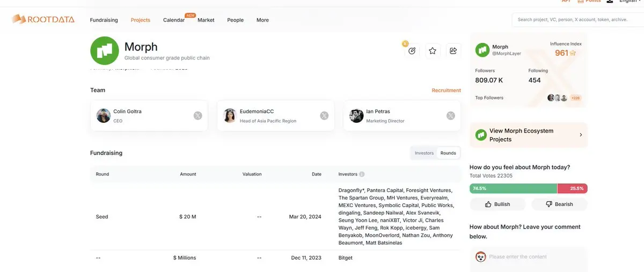Click Ian Petras's avatar photo
The height and width of the screenshot is (272, 644).
coord(356,115)
